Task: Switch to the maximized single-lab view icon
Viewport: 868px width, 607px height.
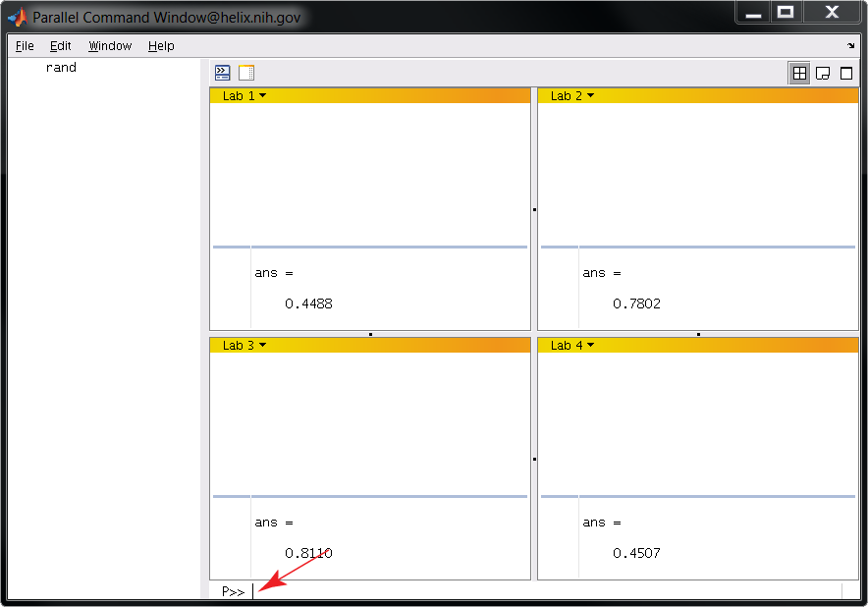Action: pos(845,72)
